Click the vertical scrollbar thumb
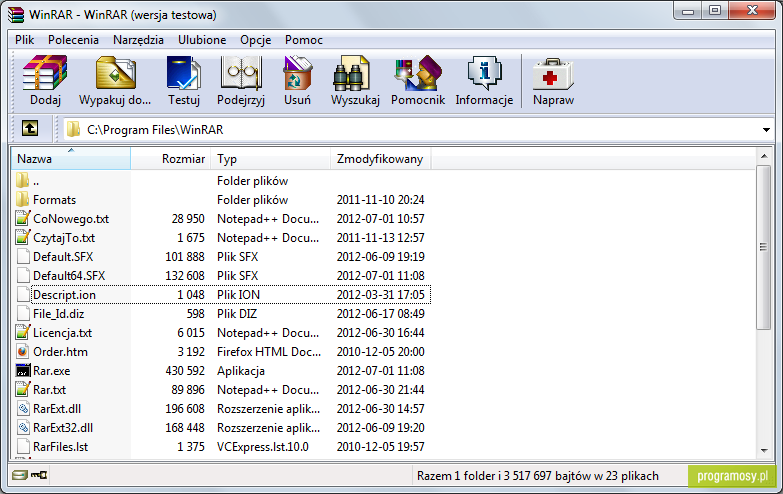The height and width of the screenshot is (494, 783). pos(764,247)
